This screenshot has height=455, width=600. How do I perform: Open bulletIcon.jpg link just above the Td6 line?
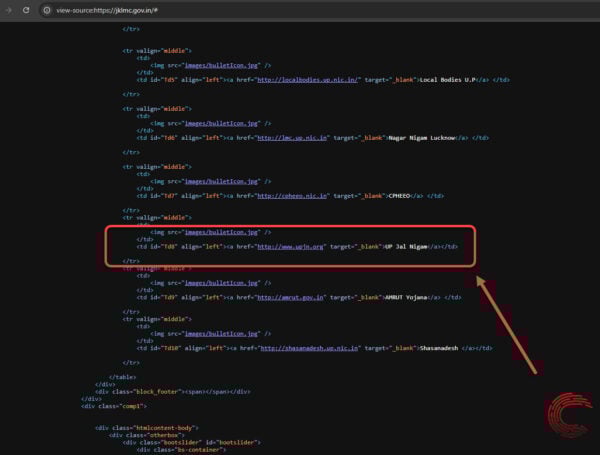(221, 124)
